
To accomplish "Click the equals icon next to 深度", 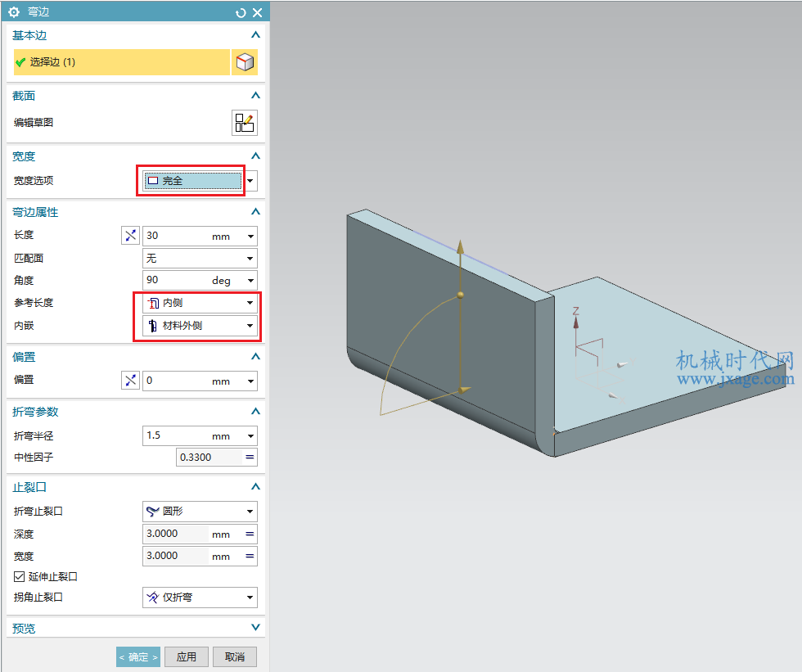I will (250, 534).
